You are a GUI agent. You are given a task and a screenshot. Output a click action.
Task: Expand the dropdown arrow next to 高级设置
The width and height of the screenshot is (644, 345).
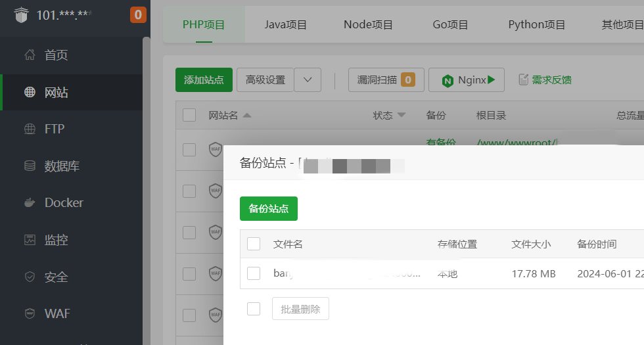tap(308, 80)
